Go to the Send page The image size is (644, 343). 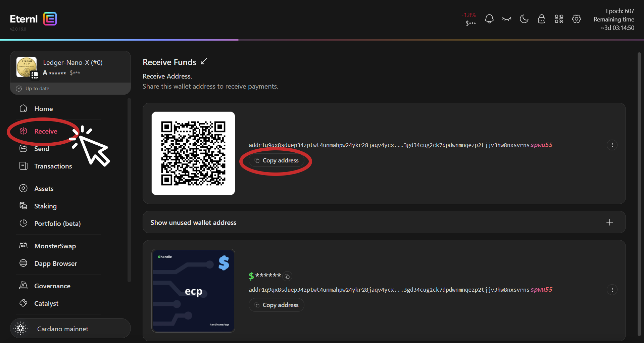click(42, 149)
